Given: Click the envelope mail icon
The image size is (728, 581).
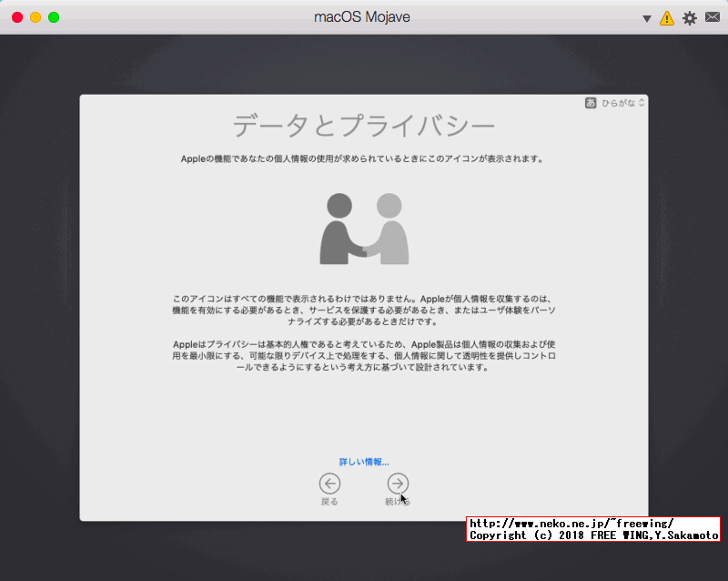Looking at the screenshot, I should [712, 17].
